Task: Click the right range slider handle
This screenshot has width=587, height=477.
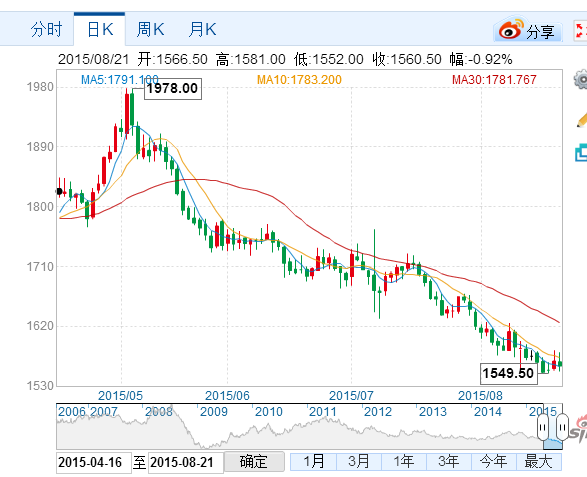Action: point(562,427)
